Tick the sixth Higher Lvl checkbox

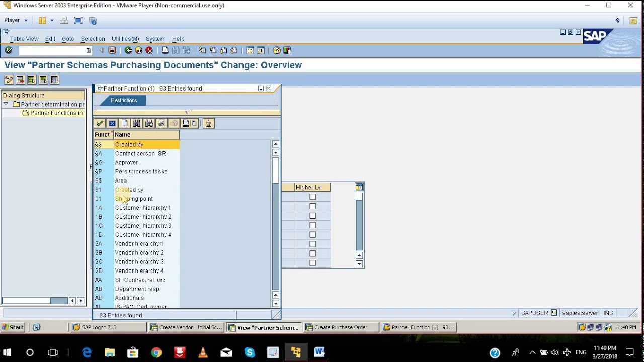coord(312,244)
